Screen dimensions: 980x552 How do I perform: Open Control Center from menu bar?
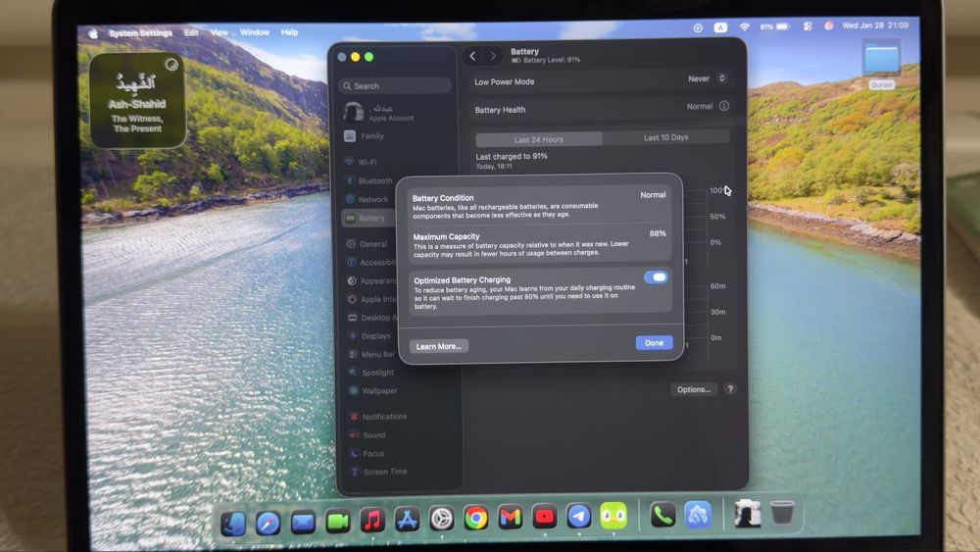[x=808, y=26]
